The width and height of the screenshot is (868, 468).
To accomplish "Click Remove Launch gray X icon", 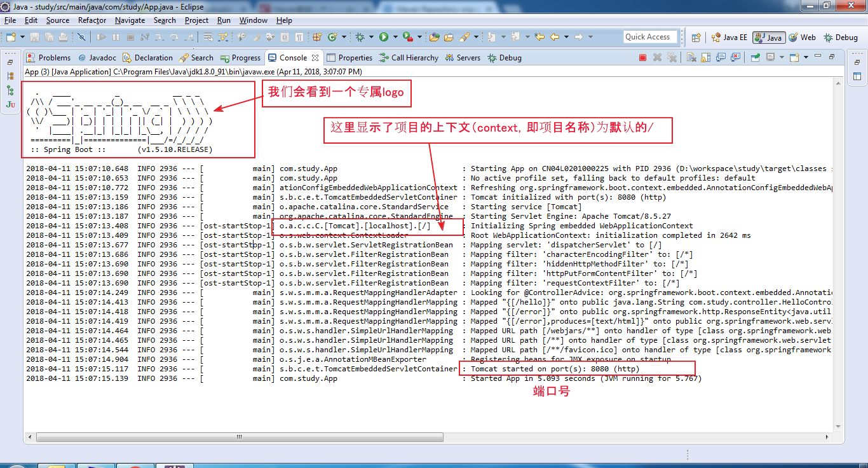I will (657, 57).
